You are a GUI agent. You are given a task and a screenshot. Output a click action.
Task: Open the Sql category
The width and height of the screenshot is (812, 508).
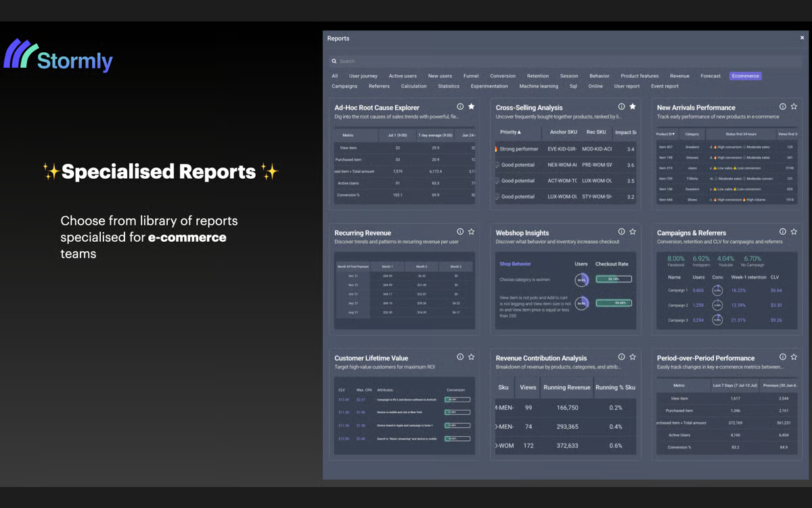573,86
